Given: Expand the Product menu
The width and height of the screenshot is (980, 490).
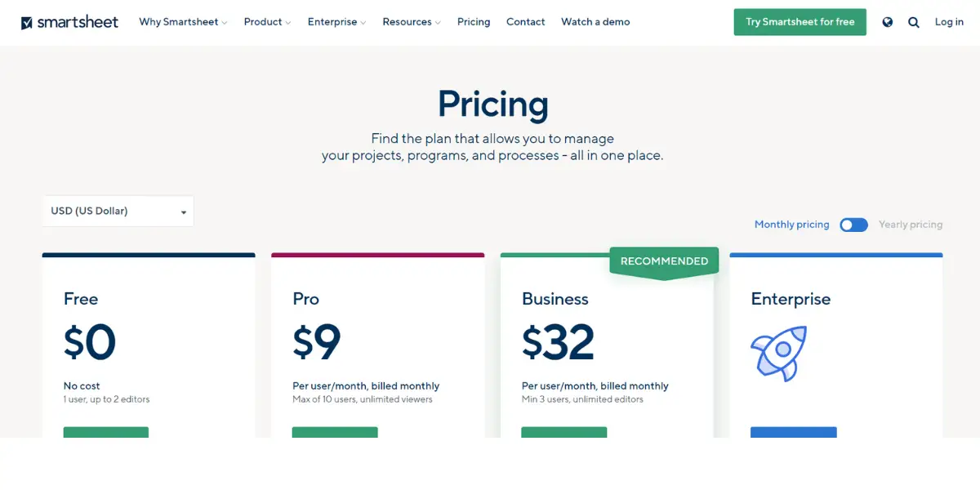Looking at the screenshot, I should (x=267, y=22).
